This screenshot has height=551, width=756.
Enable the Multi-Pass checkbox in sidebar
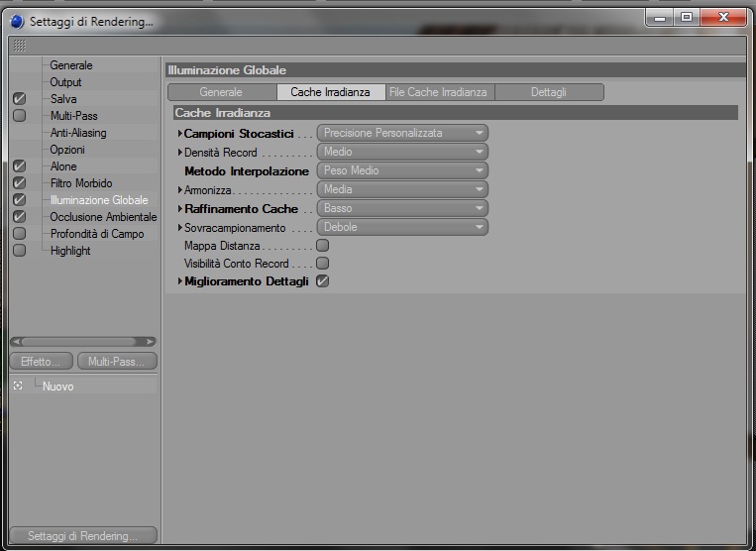(19, 116)
